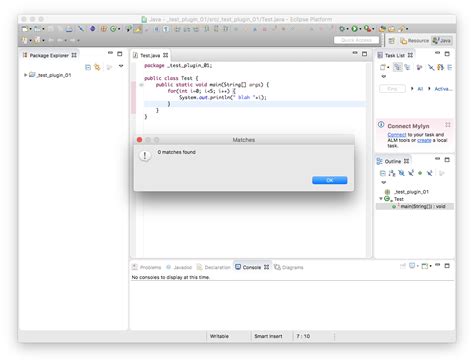Switch to the Resource perspective
The width and height of the screenshot is (474, 364).
[x=415, y=41]
